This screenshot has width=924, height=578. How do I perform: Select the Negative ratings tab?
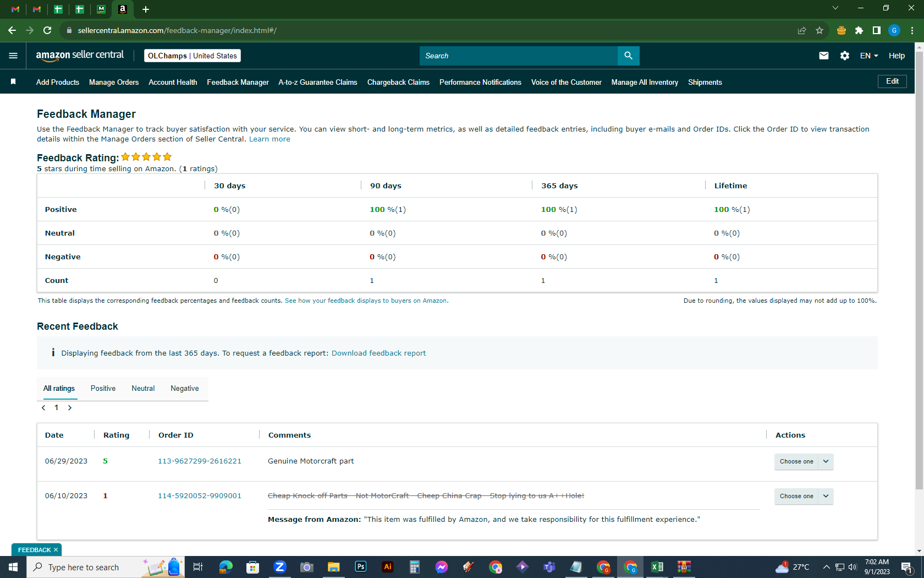tap(185, 389)
